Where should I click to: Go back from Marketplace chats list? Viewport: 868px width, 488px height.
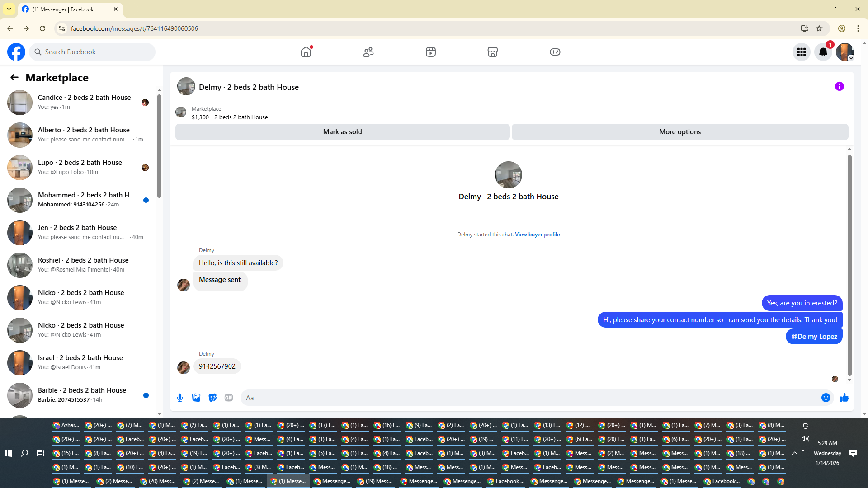(x=14, y=77)
